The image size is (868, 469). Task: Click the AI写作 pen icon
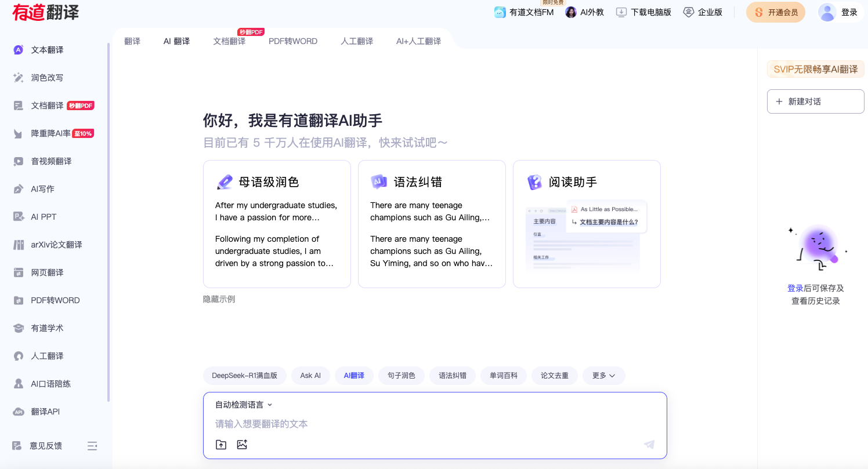point(19,189)
